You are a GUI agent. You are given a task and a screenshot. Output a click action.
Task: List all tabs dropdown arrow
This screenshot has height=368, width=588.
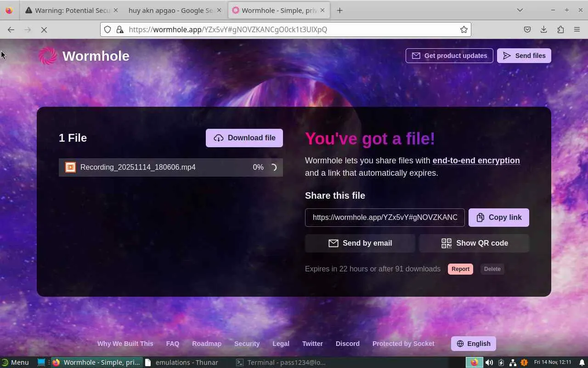520,10
